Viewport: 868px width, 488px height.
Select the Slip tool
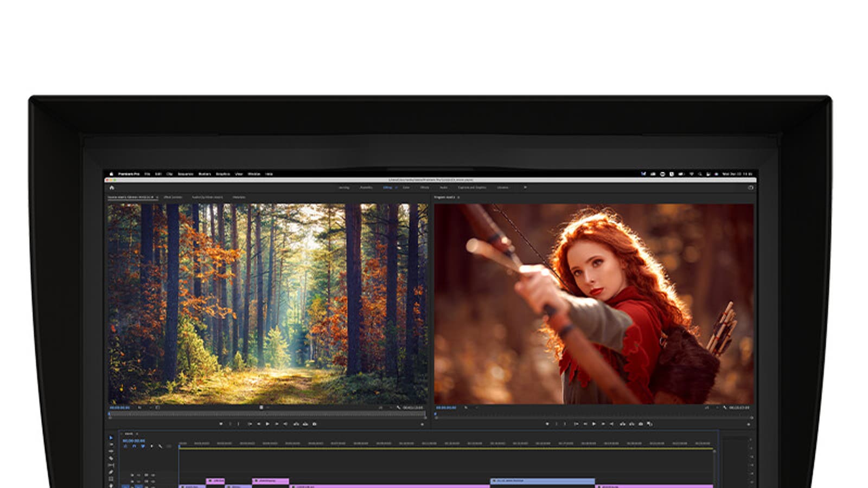click(x=111, y=465)
